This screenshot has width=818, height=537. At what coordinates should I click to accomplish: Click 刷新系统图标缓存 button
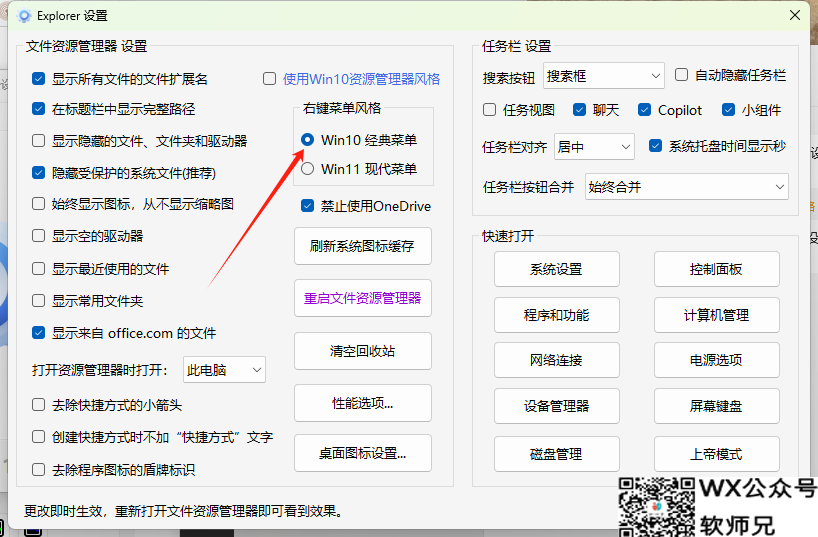tap(363, 246)
